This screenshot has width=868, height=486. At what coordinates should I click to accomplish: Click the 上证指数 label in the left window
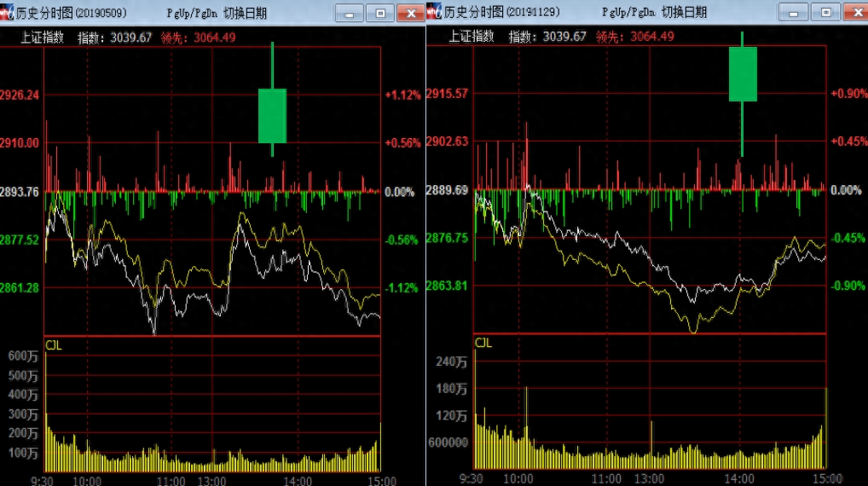coord(42,37)
